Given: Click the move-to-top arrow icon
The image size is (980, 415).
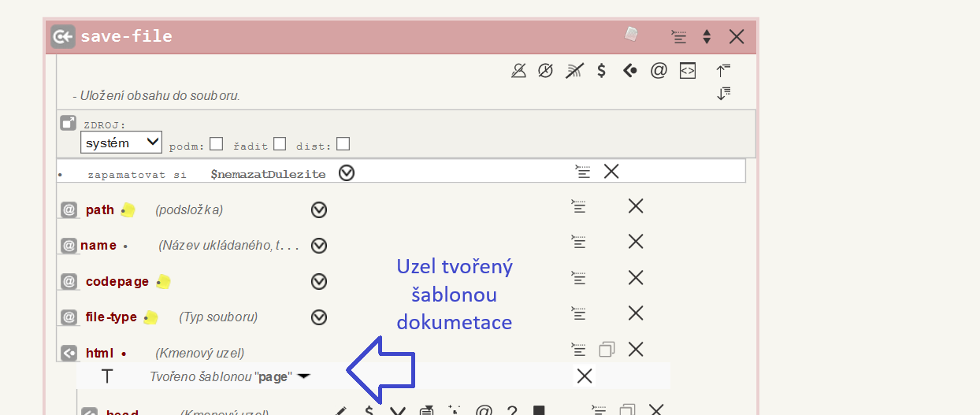Looking at the screenshot, I should (x=723, y=70).
